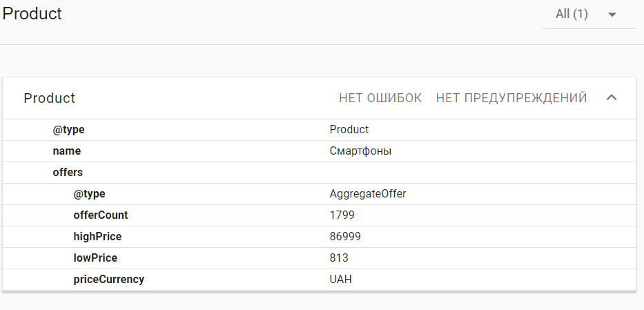Click the 1799 offer count value
The image size is (644, 310).
[342, 215]
